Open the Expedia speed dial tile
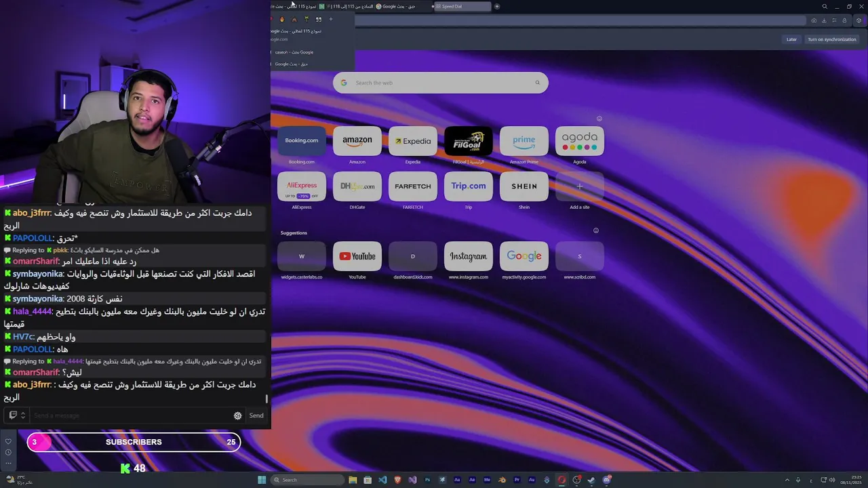 coord(413,141)
